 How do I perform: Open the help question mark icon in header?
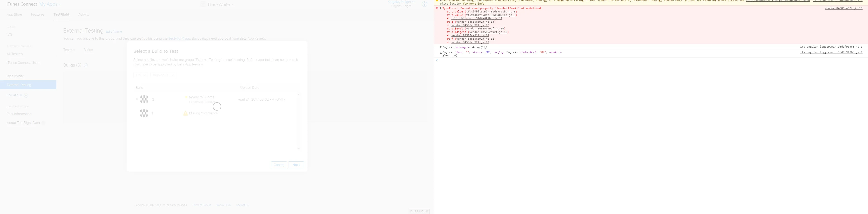click(x=424, y=4)
